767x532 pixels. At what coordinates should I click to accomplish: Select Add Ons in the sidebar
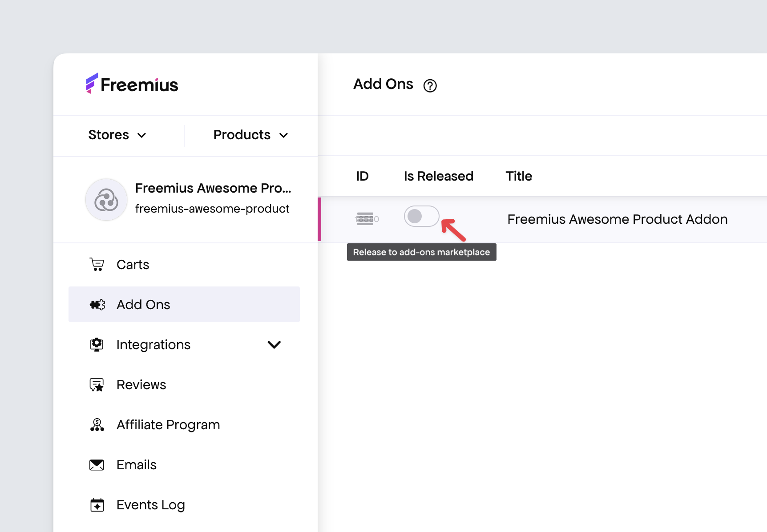pos(184,304)
